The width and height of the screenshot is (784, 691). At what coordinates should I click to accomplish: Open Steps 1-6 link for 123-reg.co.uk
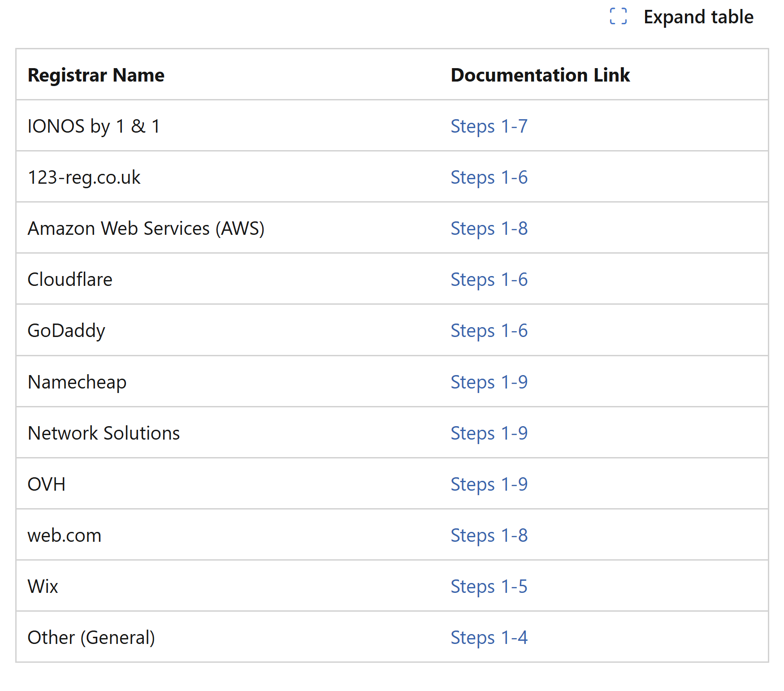[x=489, y=177]
